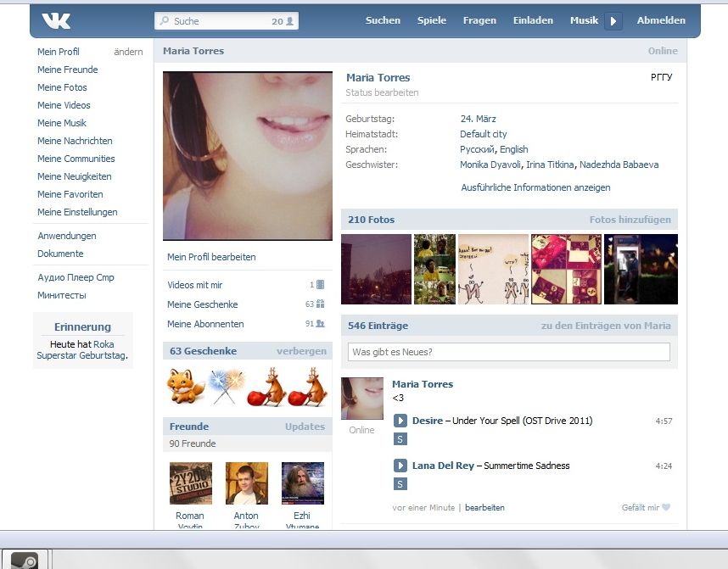Image resolution: width=728 pixels, height=569 pixels.
Task: Click Status bearbeiten
Action: (382, 92)
